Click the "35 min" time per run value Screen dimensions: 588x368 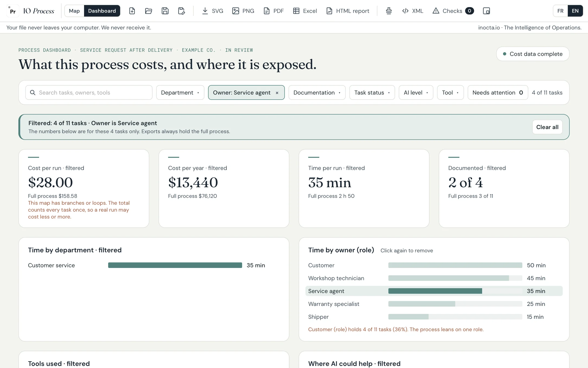click(330, 182)
